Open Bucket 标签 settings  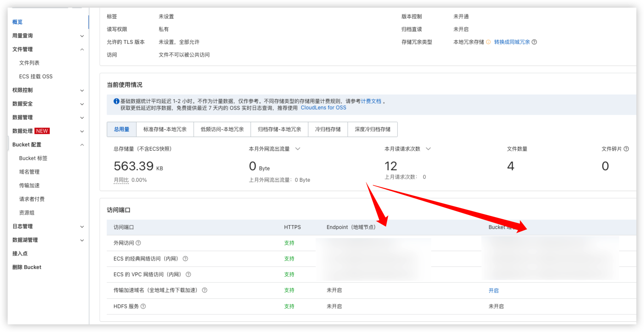pos(33,158)
